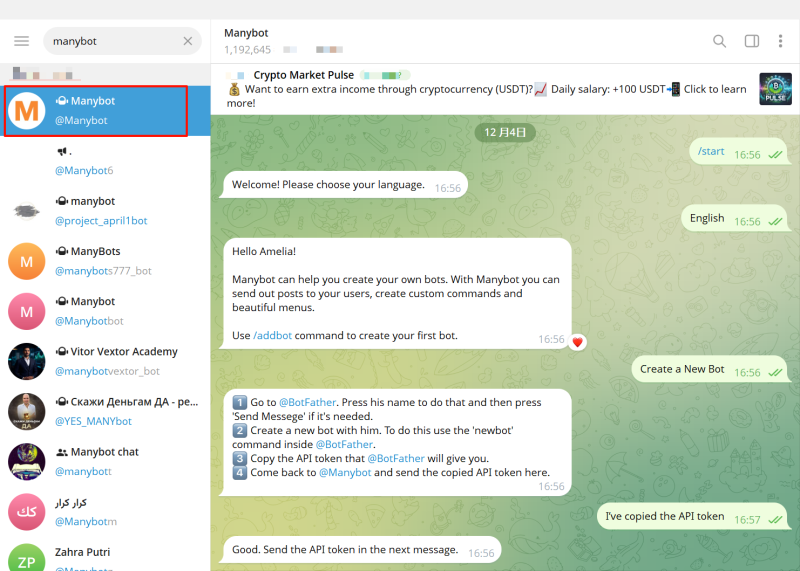Screen dimensions: 800x571
Task: Click the @Manybot mention in instructions
Action: tap(343, 473)
